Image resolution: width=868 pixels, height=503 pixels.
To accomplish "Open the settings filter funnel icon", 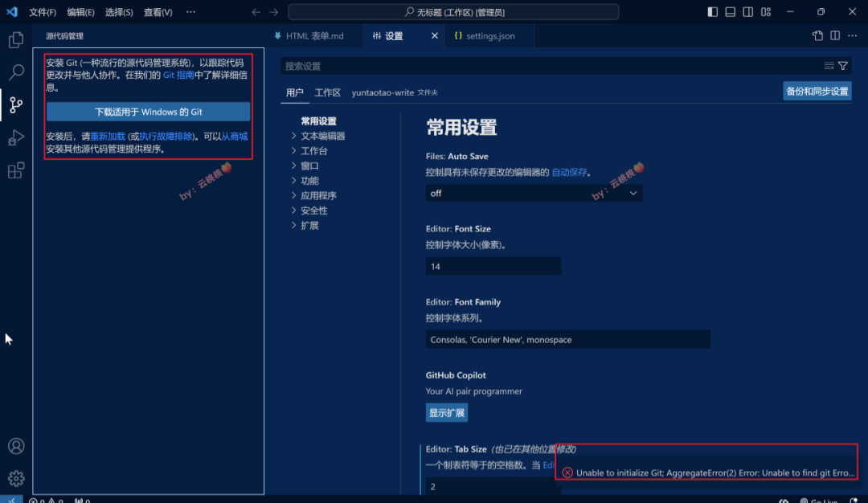I will tap(843, 66).
